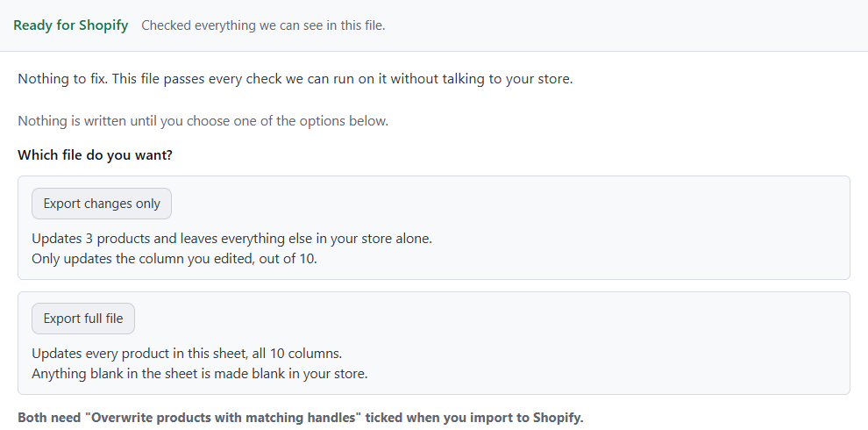Click the Export full file button
868x430 pixels.
coord(83,319)
